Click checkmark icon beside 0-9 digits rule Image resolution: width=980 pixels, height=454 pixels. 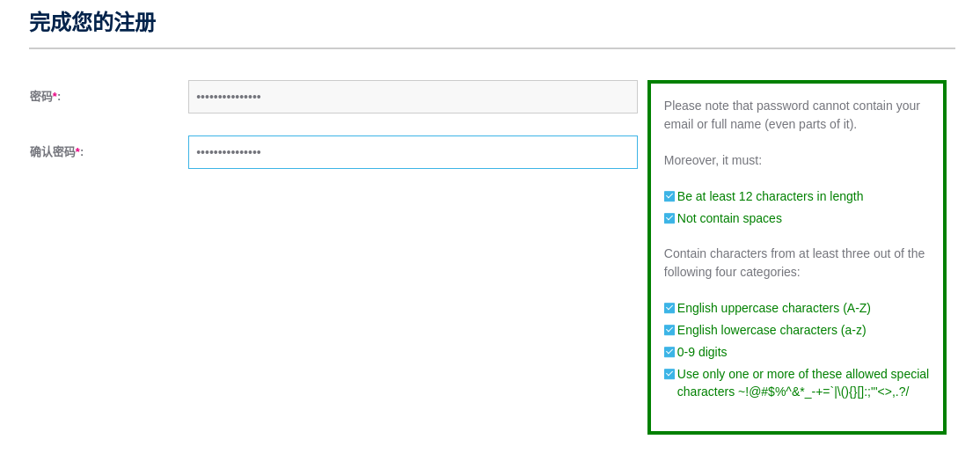point(669,352)
